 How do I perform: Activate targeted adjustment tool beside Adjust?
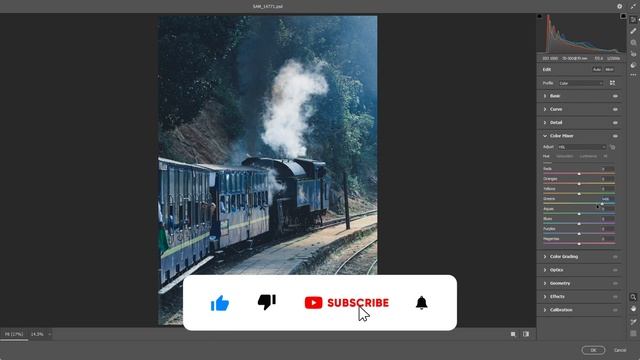point(612,147)
